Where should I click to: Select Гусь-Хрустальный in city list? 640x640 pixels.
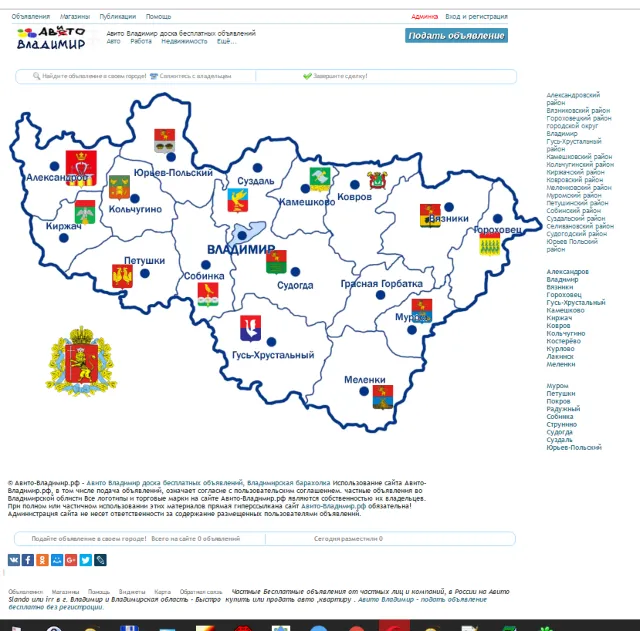coord(576,302)
